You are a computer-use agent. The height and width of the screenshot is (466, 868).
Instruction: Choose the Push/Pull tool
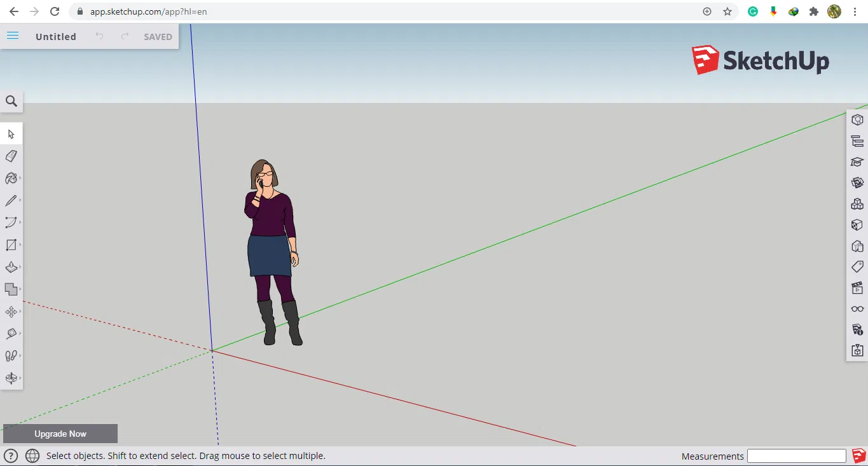(x=11, y=266)
